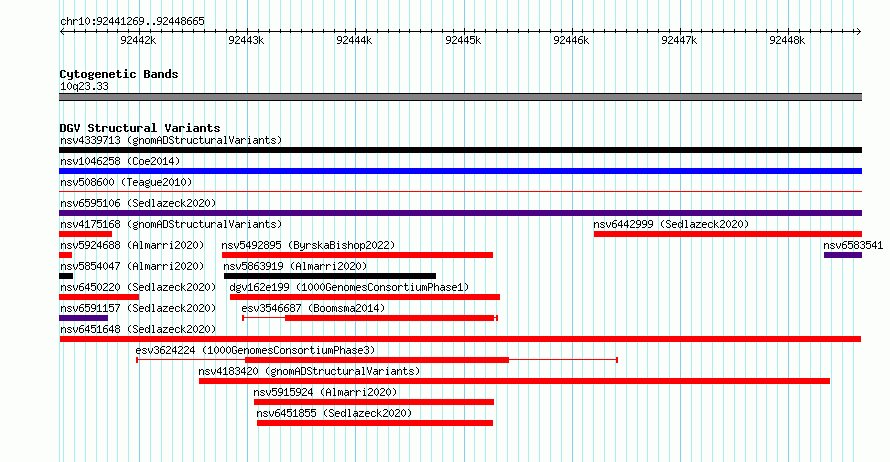This screenshot has height=462, width=890.
Task: Select the red nsv6442999 Sedlazeck2020 bar
Action: (x=728, y=234)
